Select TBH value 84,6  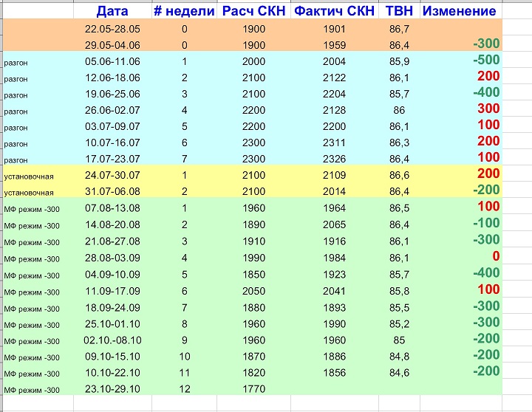pos(399,373)
